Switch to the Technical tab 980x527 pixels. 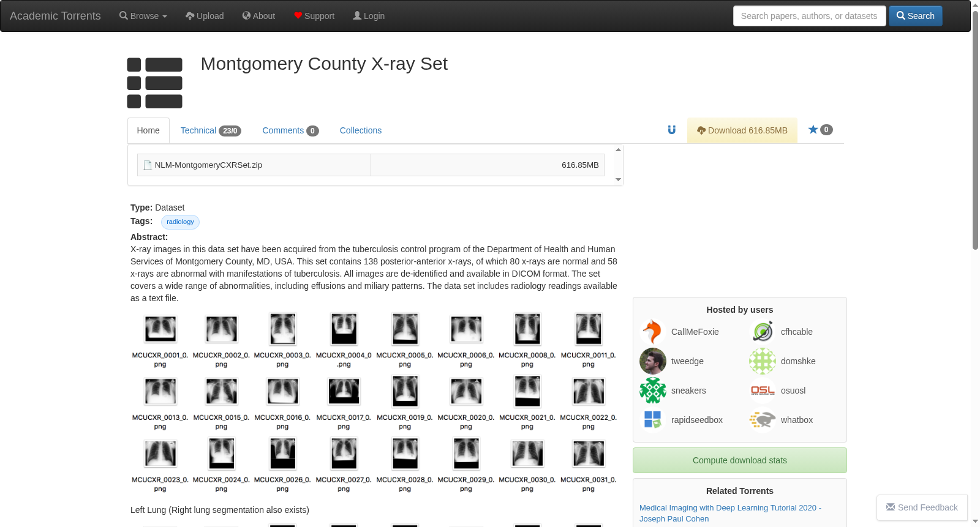tap(211, 130)
